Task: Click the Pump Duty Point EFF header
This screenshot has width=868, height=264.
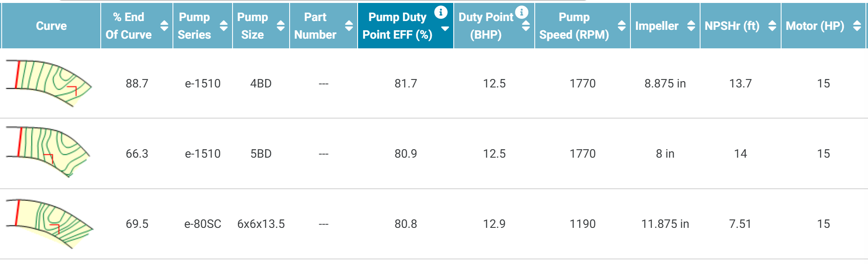Action: click(397, 26)
